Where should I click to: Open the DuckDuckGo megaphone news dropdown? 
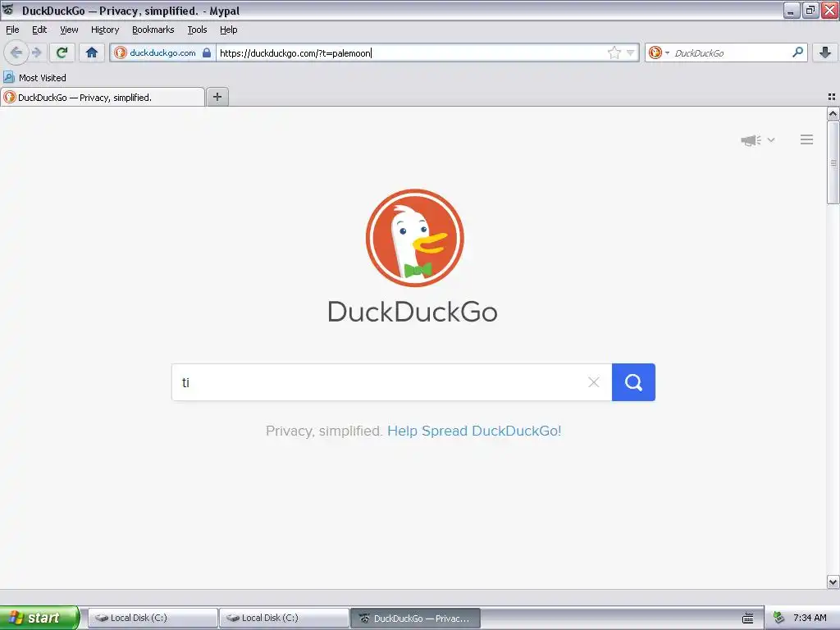coord(757,140)
